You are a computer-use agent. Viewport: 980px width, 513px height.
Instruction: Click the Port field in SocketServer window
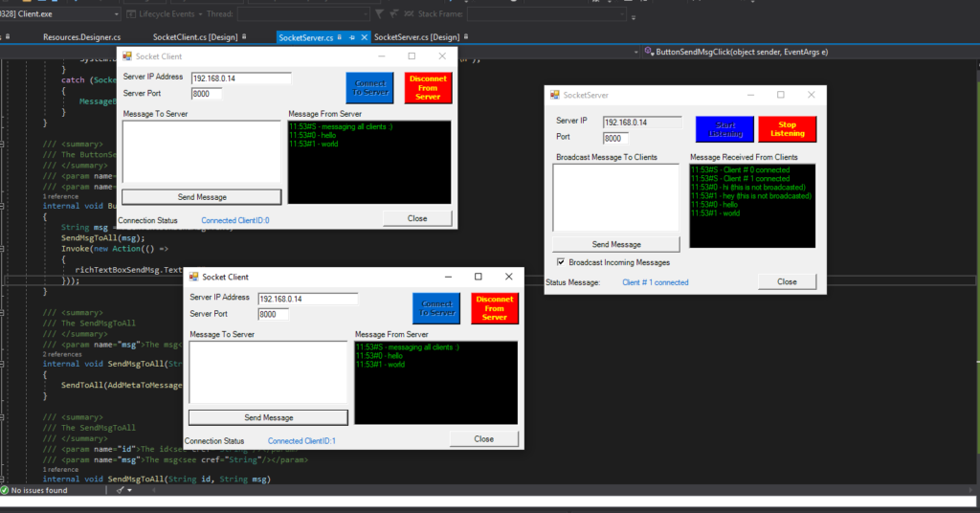click(x=617, y=139)
